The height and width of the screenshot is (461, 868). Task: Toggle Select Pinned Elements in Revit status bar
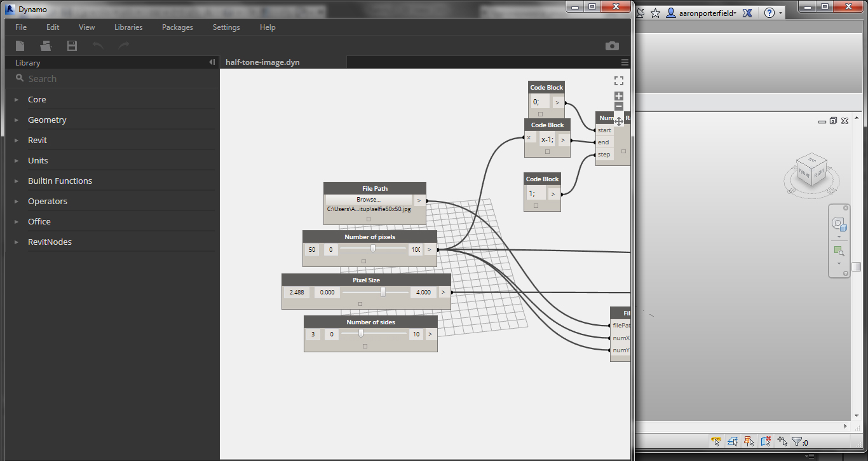pos(749,441)
